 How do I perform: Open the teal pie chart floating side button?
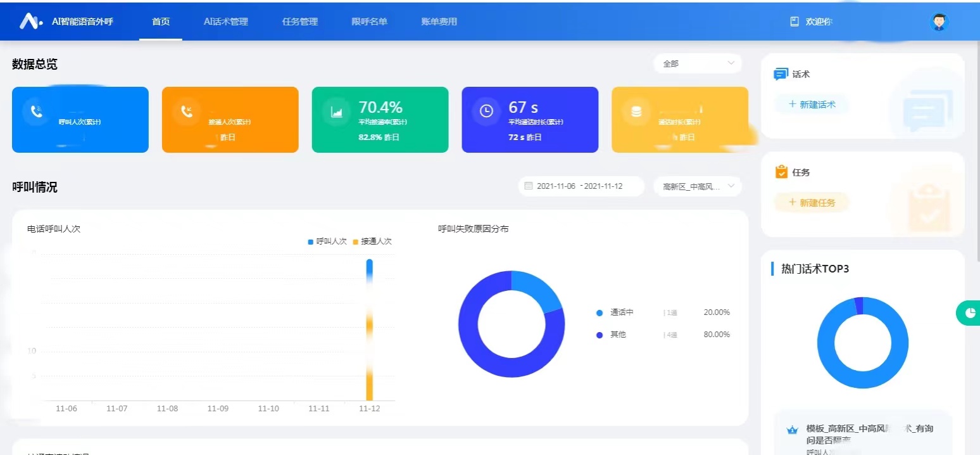[x=969, y=313]
